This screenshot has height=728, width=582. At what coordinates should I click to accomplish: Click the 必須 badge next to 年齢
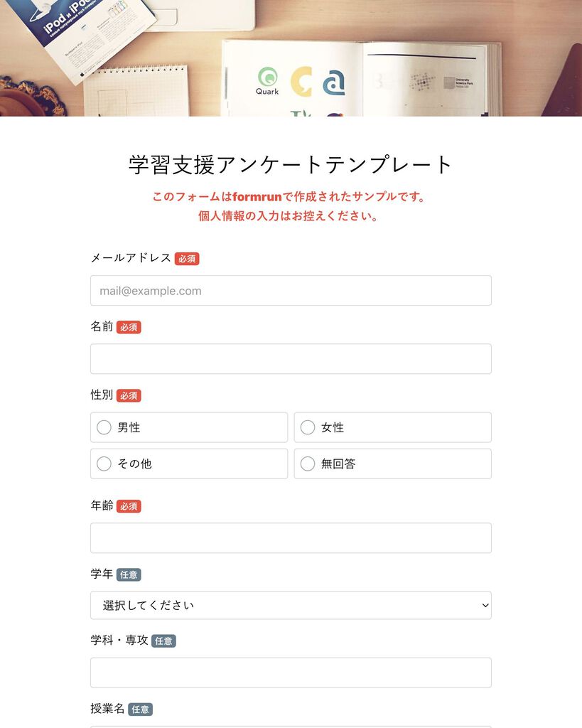[129, 506]
